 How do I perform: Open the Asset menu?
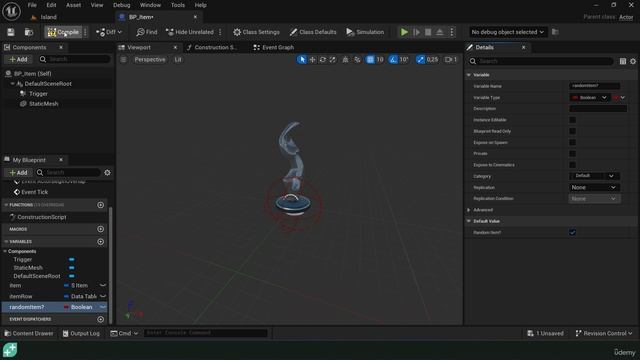click(73, 5)
